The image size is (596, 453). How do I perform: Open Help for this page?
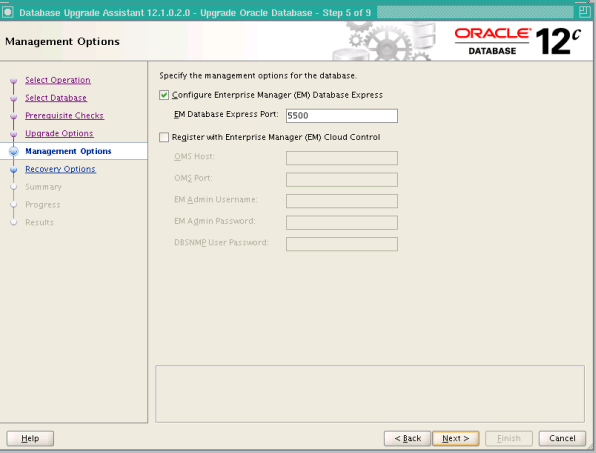coord(30,438)
